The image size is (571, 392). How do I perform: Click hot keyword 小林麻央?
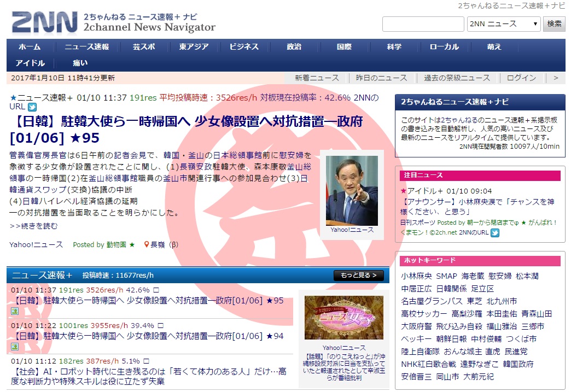pos(416,276)
